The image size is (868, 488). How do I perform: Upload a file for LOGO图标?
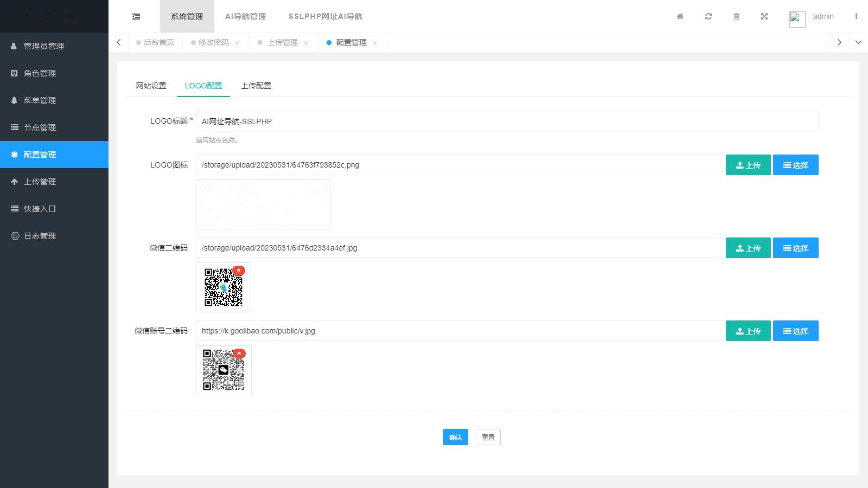748,165
